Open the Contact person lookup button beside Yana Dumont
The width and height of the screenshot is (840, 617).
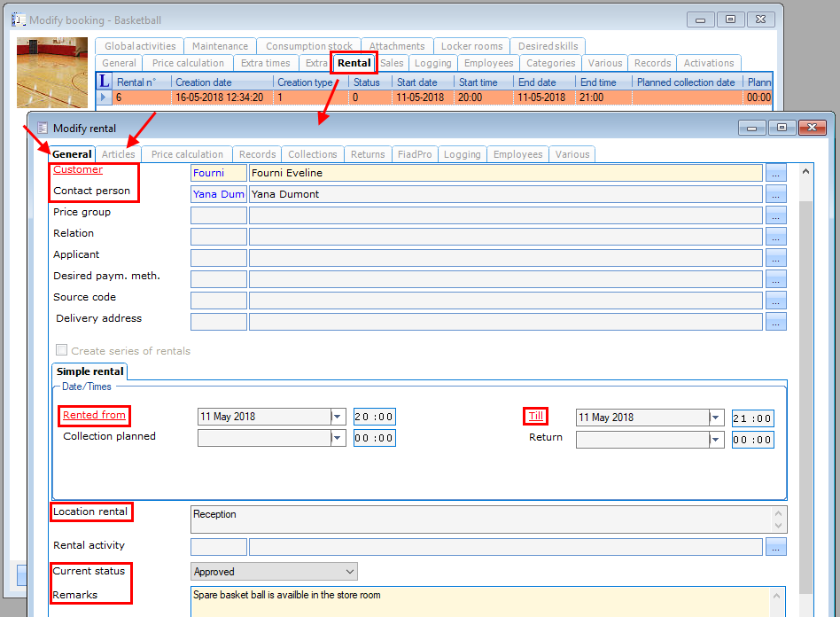coord(775,194)
